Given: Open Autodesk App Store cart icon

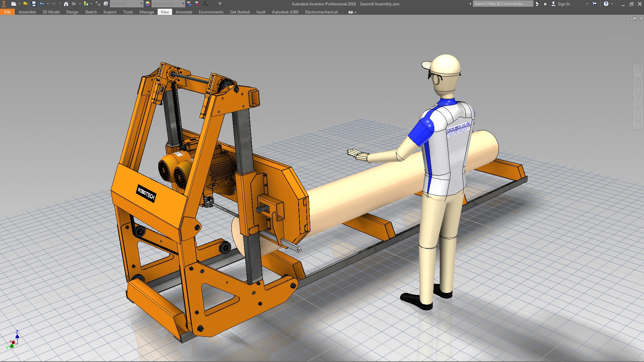Looking at the screenshot, I should [x=594, y=4].
